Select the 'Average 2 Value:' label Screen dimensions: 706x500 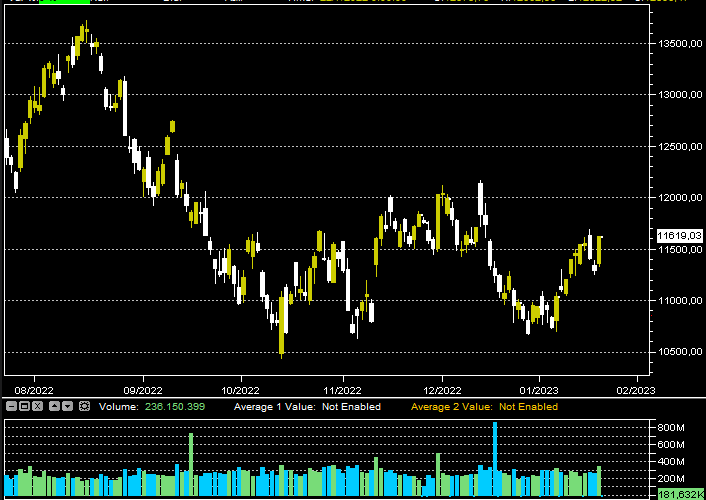coord(452,407)
